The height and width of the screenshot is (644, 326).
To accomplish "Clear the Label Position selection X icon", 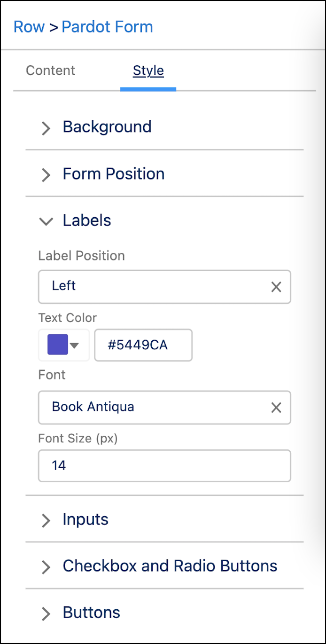I will pos(276,287).
